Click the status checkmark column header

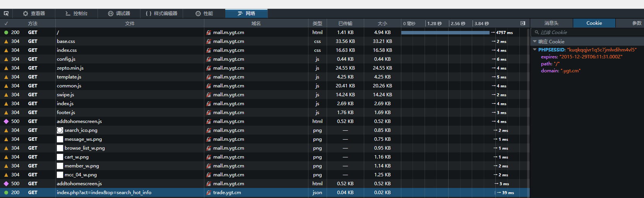6,24
